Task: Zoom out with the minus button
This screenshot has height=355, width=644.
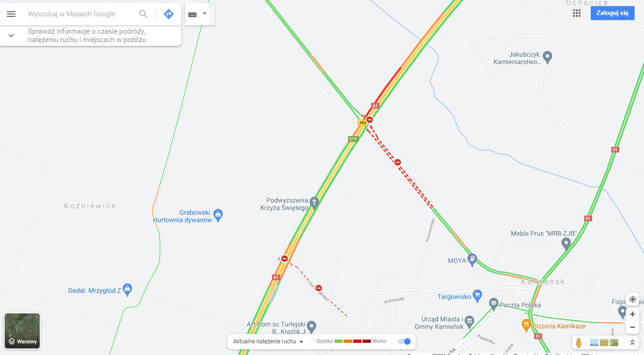Action: (x=632, y=327)
